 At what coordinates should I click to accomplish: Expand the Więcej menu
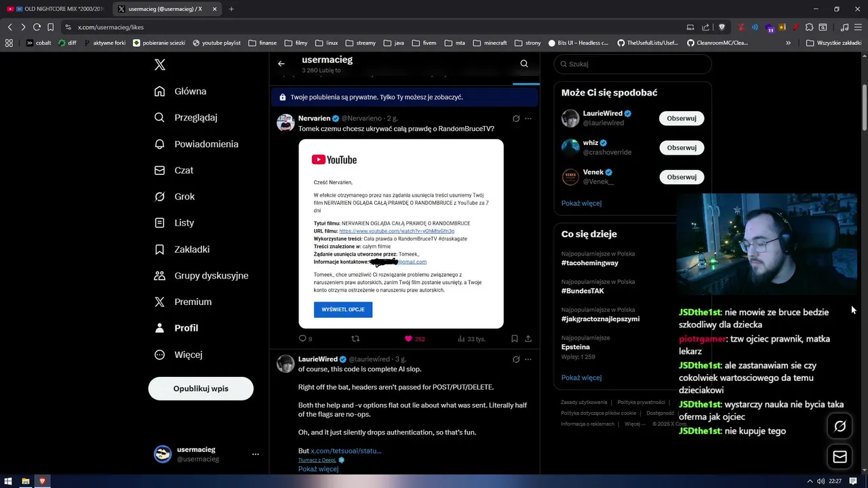178,354
